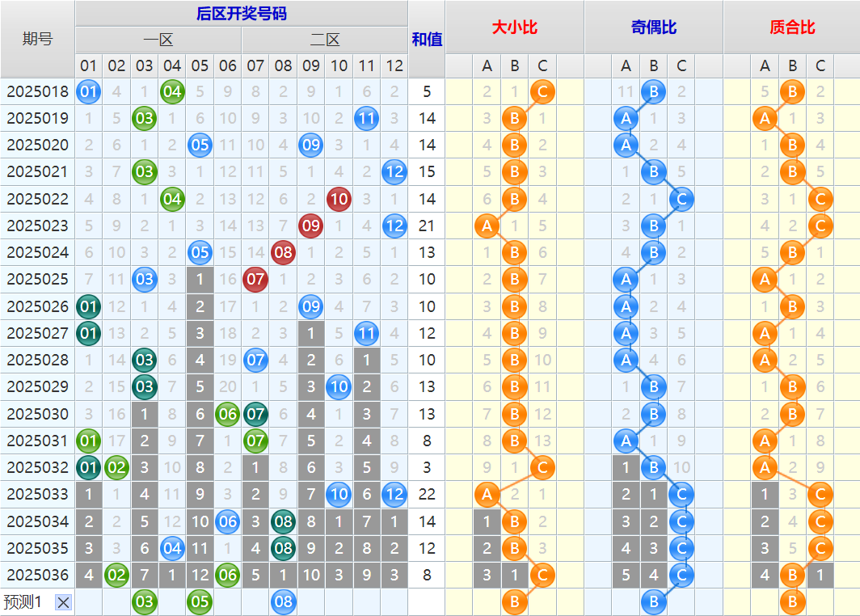The width and height of the screenshot is (860, 616).
Task: Click the orange C ball under 质合比 in row 2025033
Action: click(x=820, y=494)
